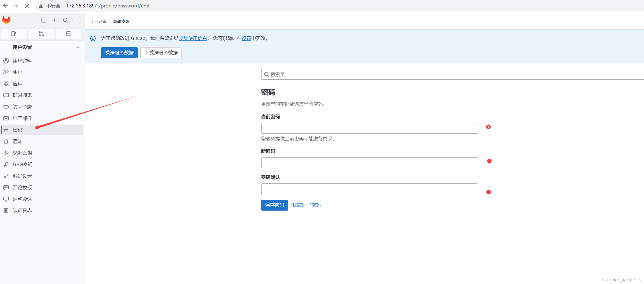The image size is (644, 284).
Task: Open the 我忘记了密码 link
Action: [x=306, y=205]
